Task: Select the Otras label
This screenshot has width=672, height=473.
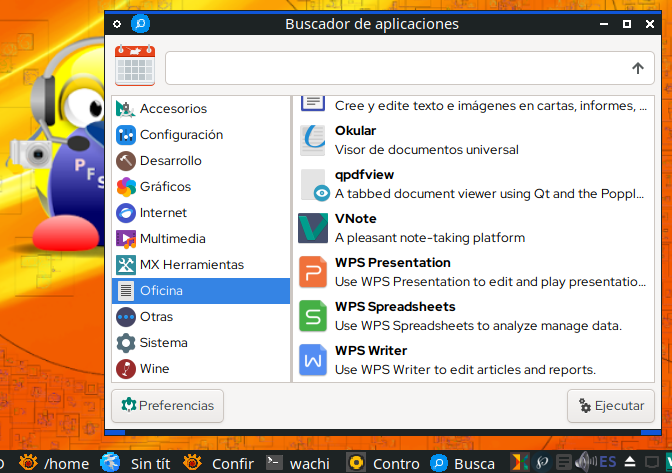Action: (x=156, y=317)
